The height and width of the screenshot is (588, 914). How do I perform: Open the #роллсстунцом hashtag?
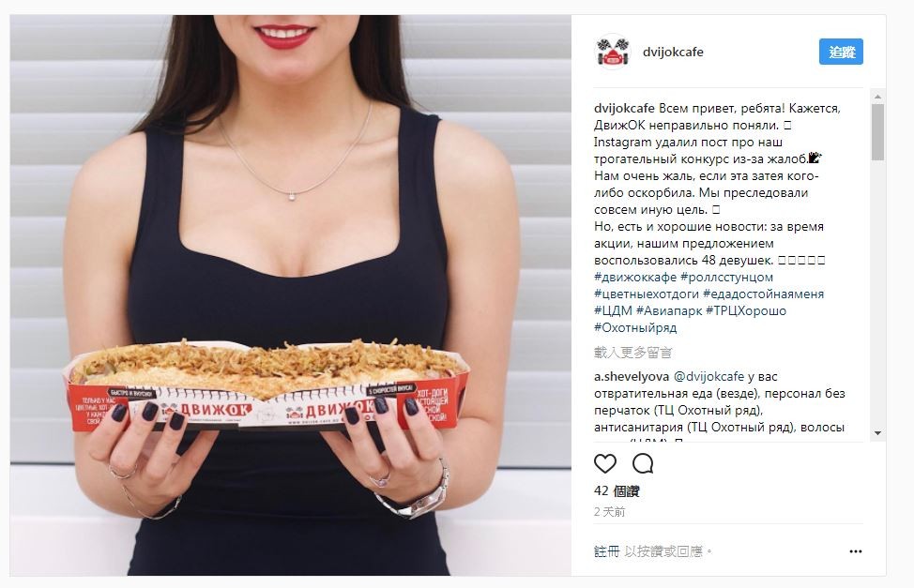tap(726, 277)
